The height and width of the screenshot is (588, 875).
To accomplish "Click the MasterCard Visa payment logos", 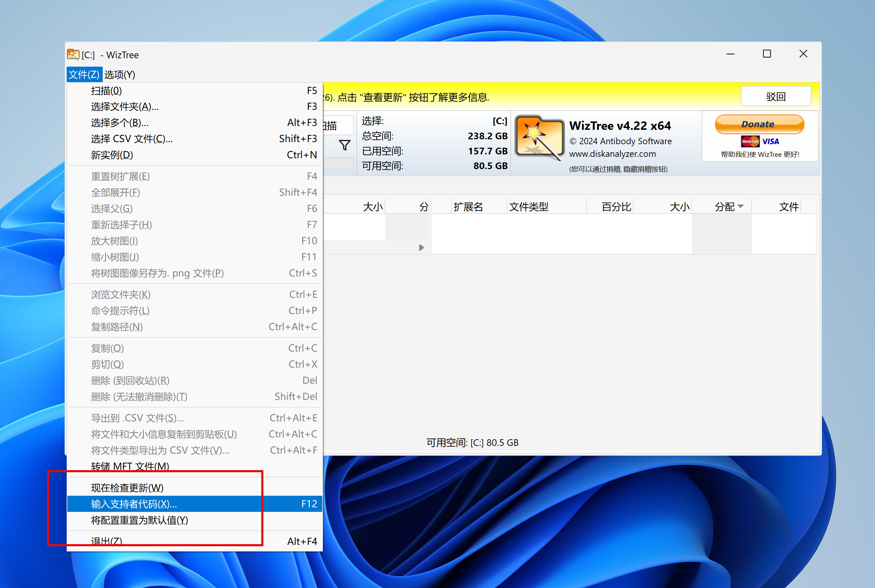I will [x=760, y=141].
